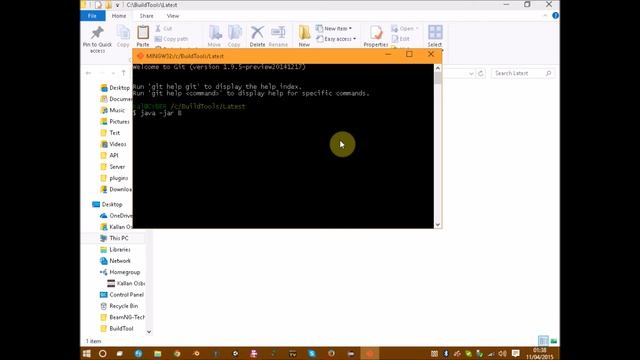Click the Cut scissors item
The height and width of the screenshot is (360, 640).
click(x=164, y=29)
